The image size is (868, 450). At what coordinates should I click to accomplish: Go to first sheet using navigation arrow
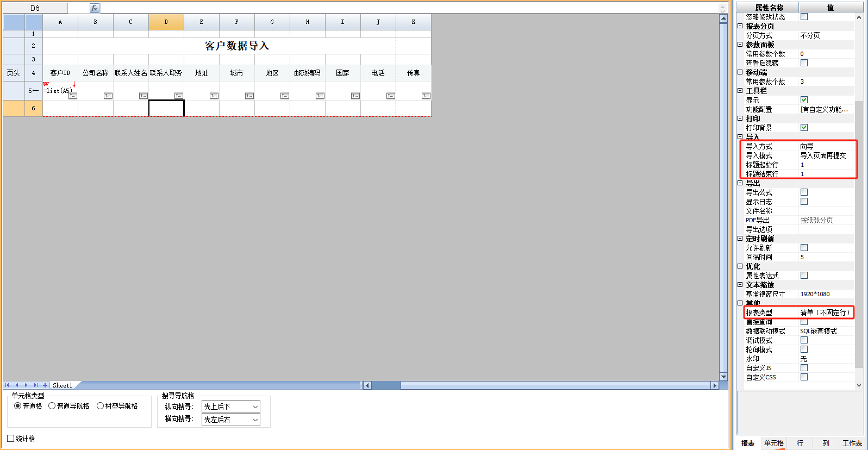(8, 385)
